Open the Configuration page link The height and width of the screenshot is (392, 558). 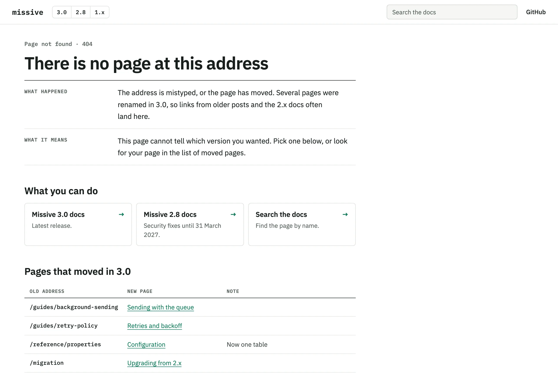click(146, 344)
